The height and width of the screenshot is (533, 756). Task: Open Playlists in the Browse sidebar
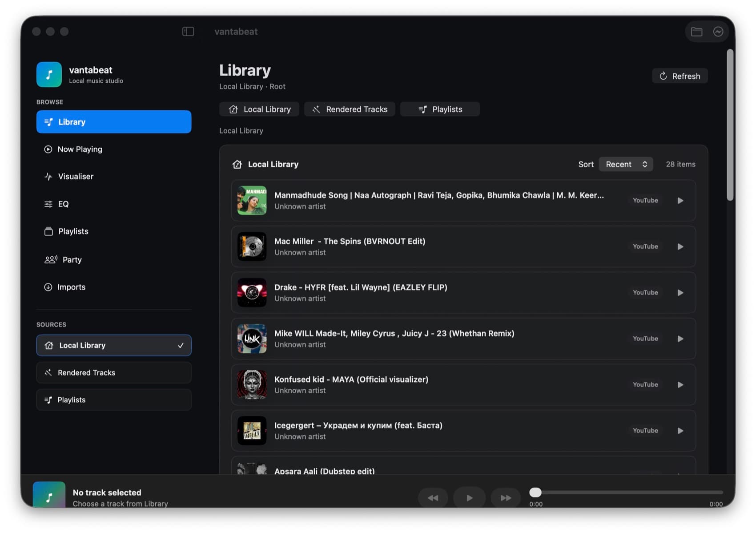coord(114,231)
